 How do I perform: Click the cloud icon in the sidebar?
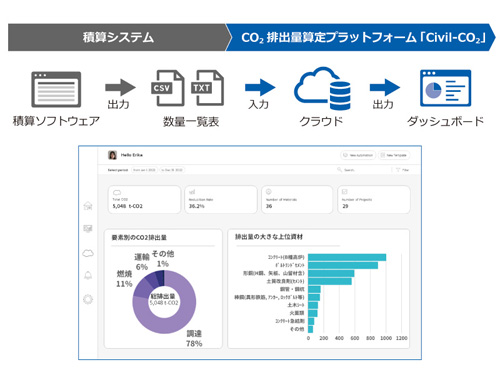(x=88, y=253)
